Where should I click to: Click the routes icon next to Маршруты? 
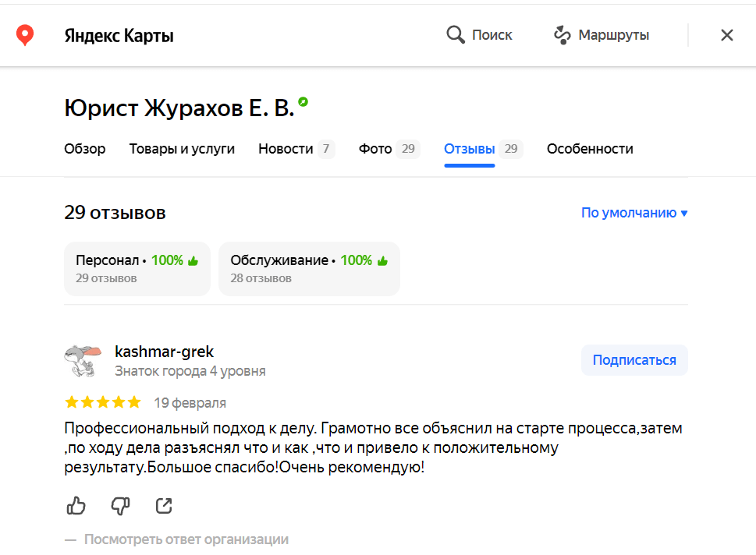pyautogui.click(x=563, y=34)
